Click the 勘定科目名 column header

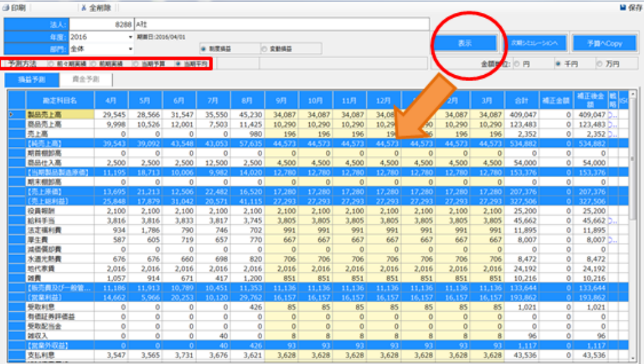[60, 101]
